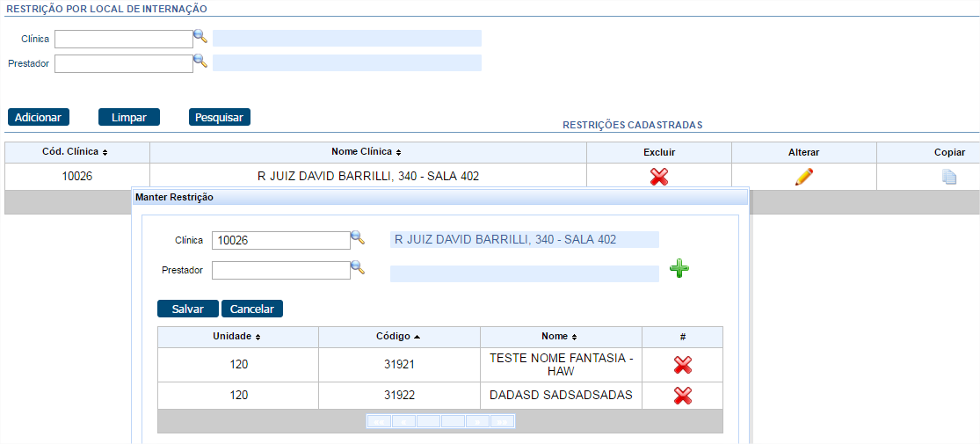Open Prestador lookup in the Manter Restrição dialog
The image size is (980, 444).
pyautogui.click(x=357, y=267)
